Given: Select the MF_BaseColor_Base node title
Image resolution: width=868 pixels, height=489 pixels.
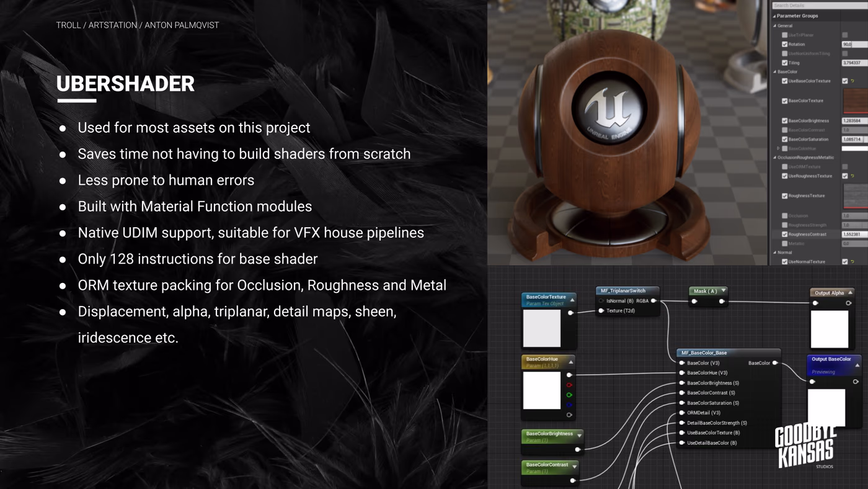Looking at the screenshot, I should coord(704,352).
